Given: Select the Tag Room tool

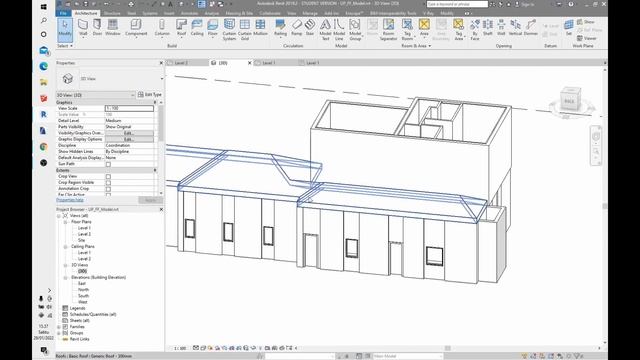Looking at the screenshot, I should 407,29.
